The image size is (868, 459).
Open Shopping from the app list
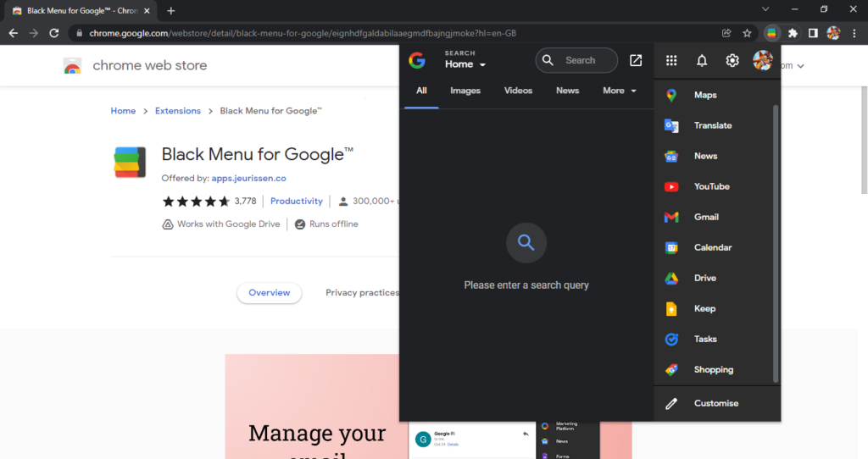click(713, 369)
